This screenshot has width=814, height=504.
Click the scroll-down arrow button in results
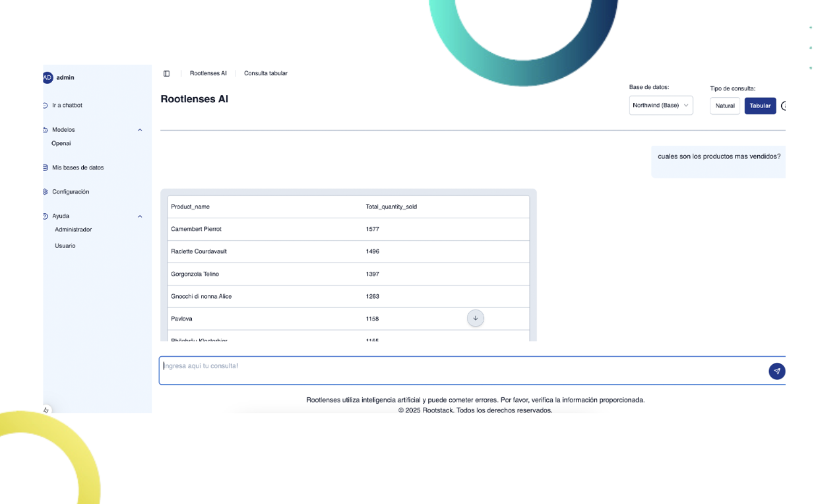coord(475,318)
